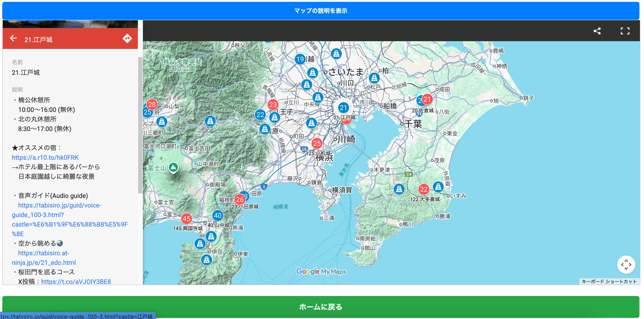
Task: Click the red 25 marker near 川崎
Action: (x=317, y=143)
